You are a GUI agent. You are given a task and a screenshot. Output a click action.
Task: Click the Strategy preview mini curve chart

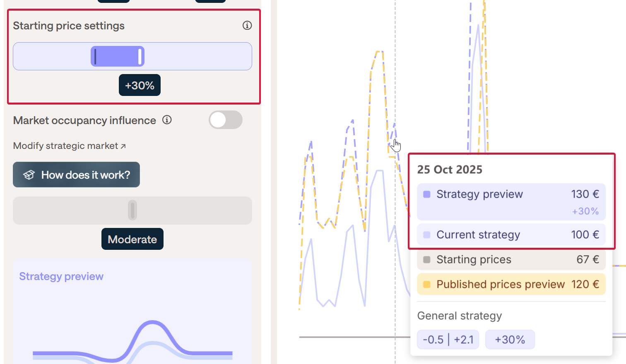pyautogui.click(x=132, y=339)
